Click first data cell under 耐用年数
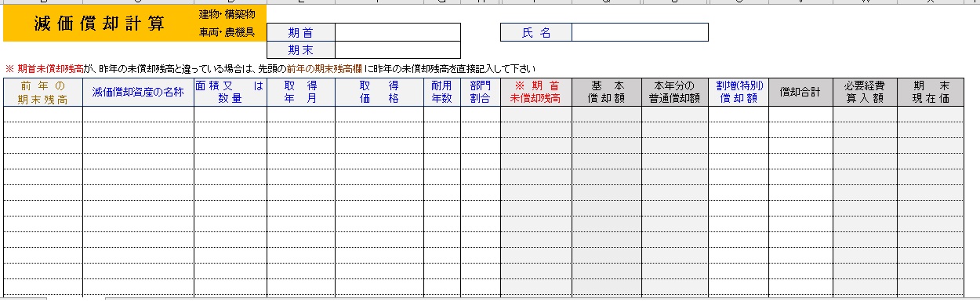This screenshot has height=302, width=980. coord(442,114)
